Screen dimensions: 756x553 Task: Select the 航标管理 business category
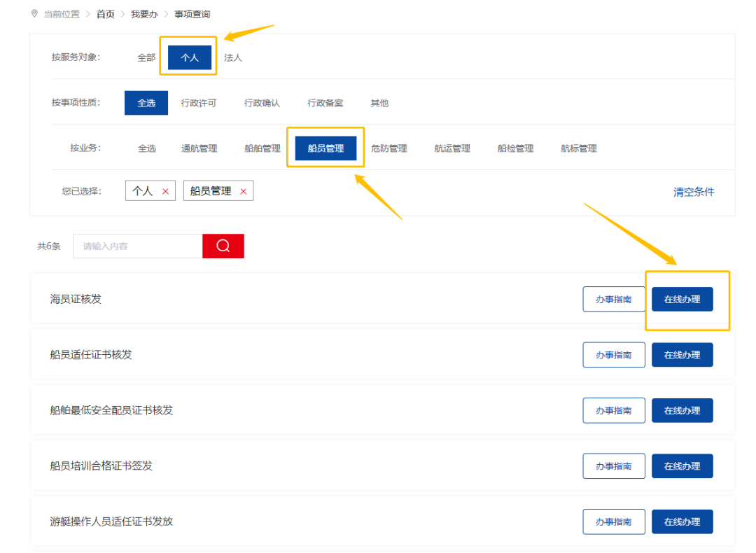578,148
